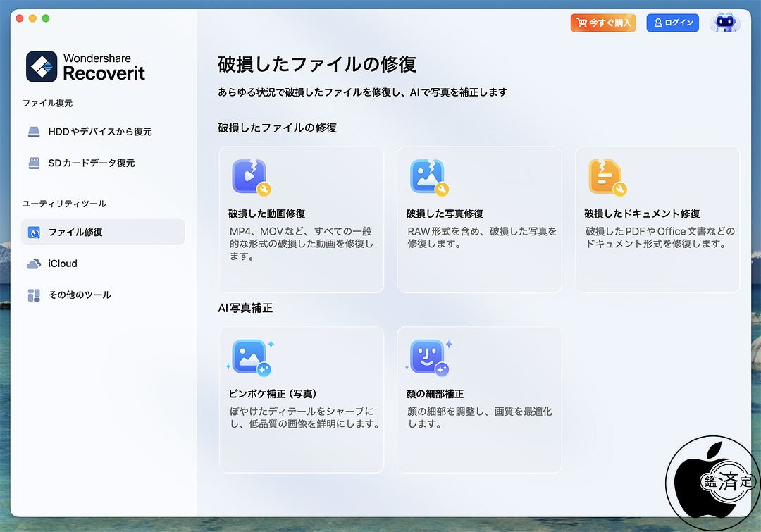Viewport: 761px width, 532px height.
Task: Click the 顔の細部補正 face icon
Action: [x=428, y=357]
